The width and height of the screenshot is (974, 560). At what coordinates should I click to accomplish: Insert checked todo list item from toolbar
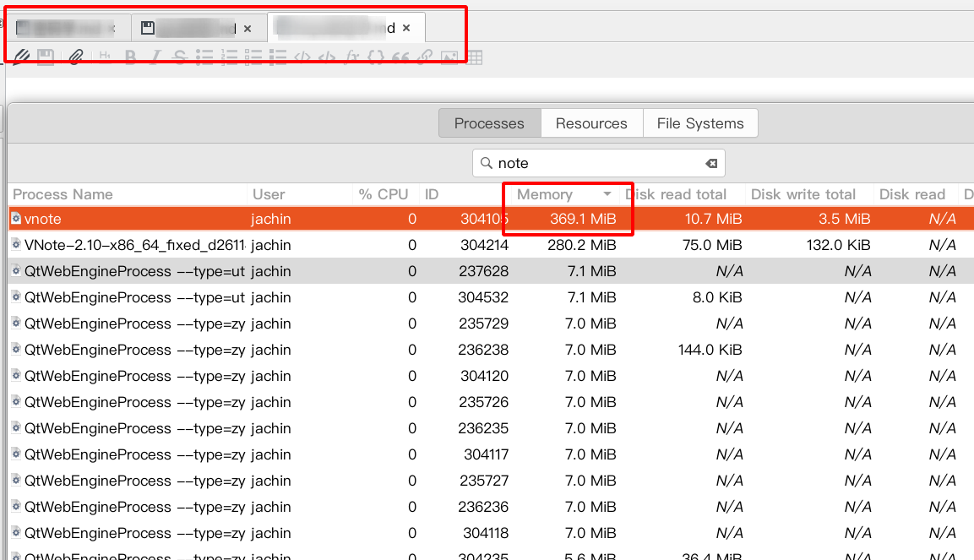[x=278, y=57]
